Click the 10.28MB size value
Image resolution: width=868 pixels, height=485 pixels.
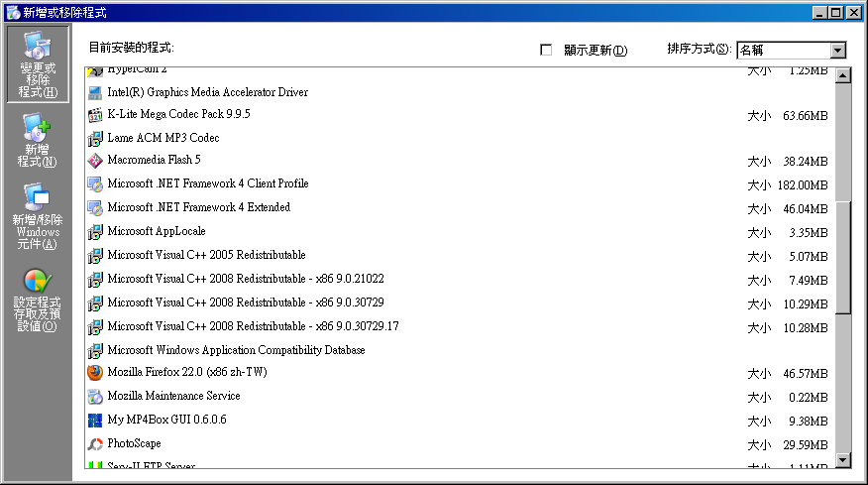pos(806,328)
